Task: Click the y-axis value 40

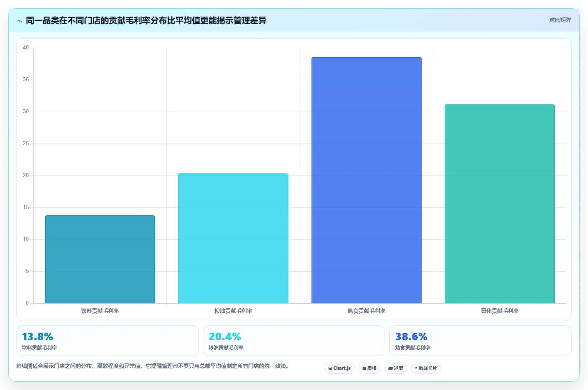Action: coord(26,48)
